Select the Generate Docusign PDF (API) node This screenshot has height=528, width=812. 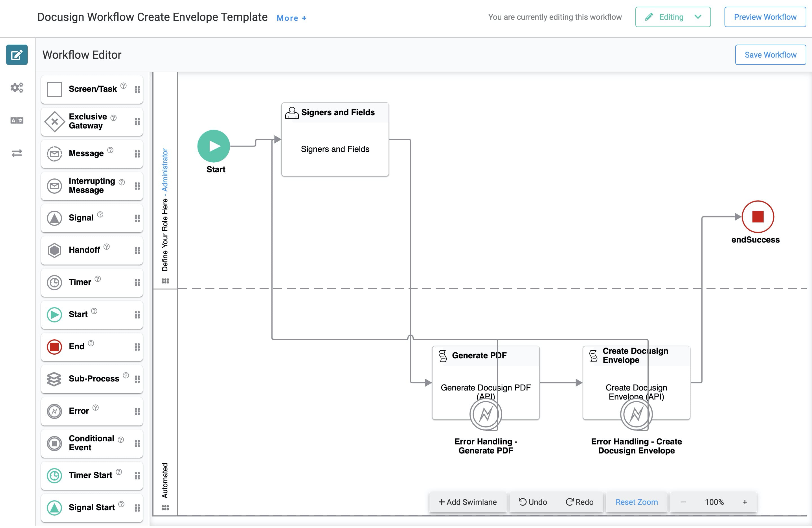(x=486, y=383)
